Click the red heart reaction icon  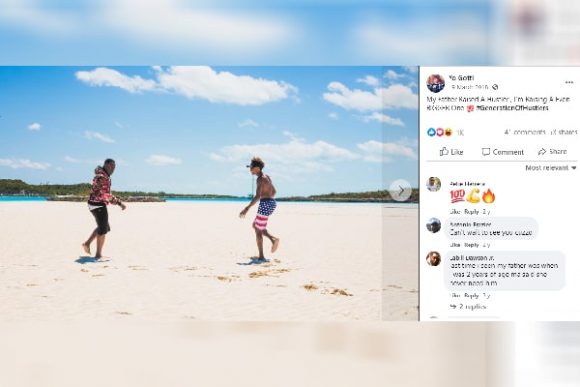[439, 132]
